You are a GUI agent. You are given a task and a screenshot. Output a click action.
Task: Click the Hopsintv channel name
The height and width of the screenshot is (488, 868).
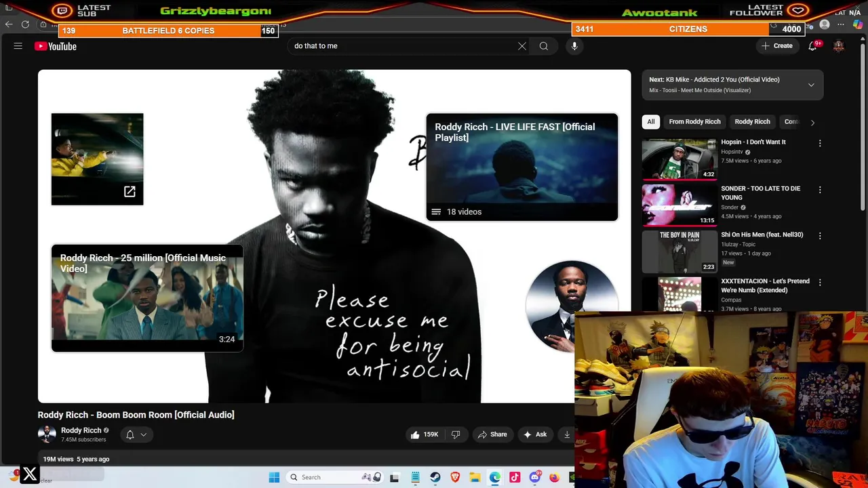point(732,152)
